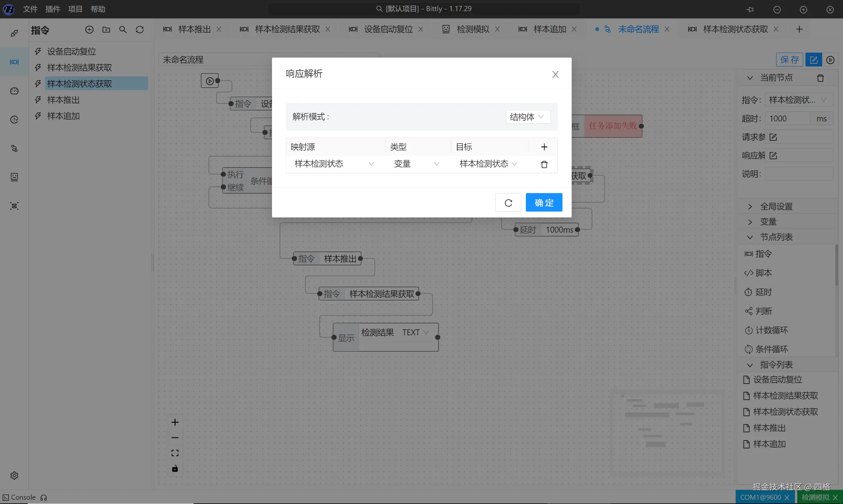Image resolution: width=843 pixels, height=504 pixels.
Task: Add a new mapping row with the plus icon
Action: (544, 147)
